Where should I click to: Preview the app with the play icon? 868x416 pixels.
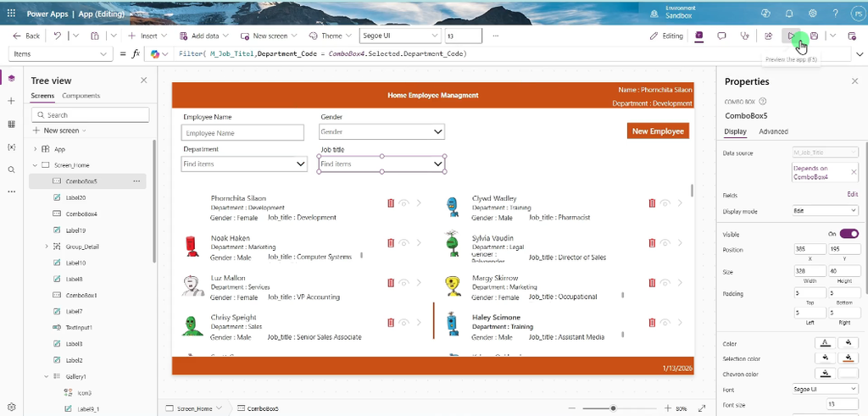click(793, 36)
